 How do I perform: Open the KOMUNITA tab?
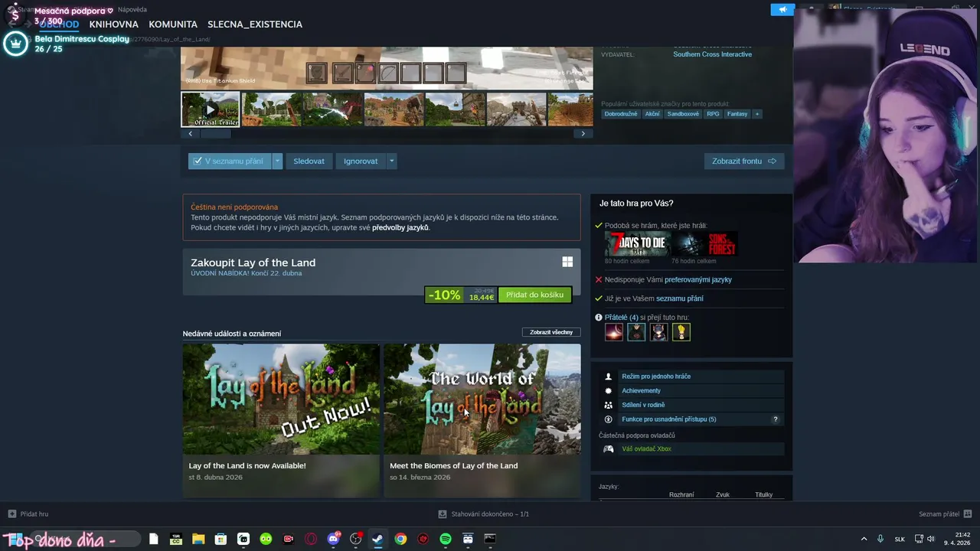pos(173,24)
